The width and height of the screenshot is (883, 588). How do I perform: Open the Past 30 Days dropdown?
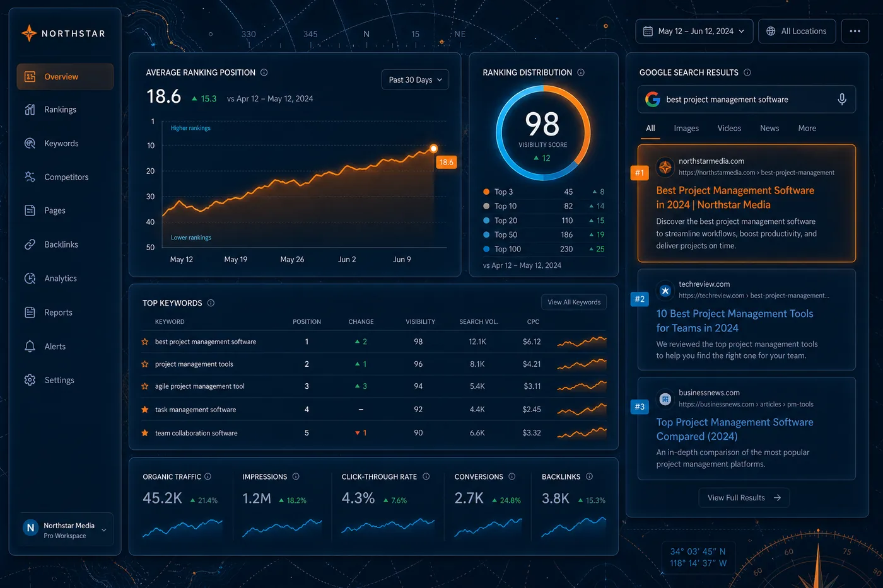tap(415, 80)
